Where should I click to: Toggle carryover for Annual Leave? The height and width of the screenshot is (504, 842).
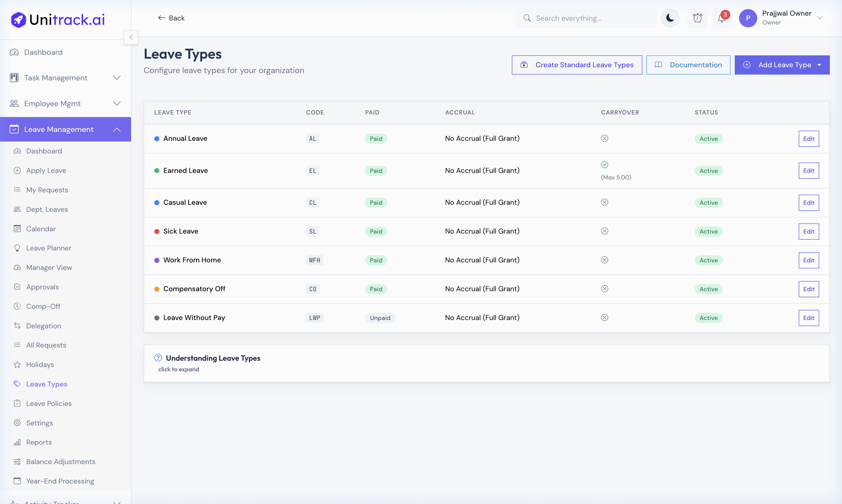(604, 138)
